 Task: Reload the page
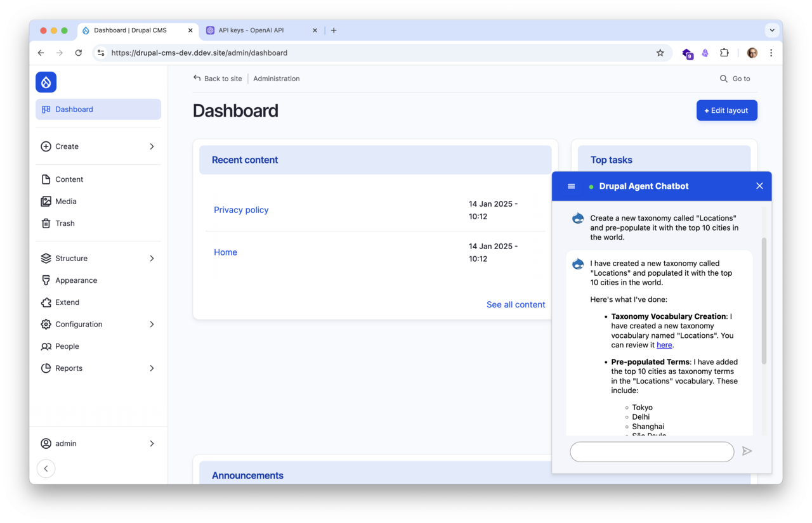click(79, 53)
